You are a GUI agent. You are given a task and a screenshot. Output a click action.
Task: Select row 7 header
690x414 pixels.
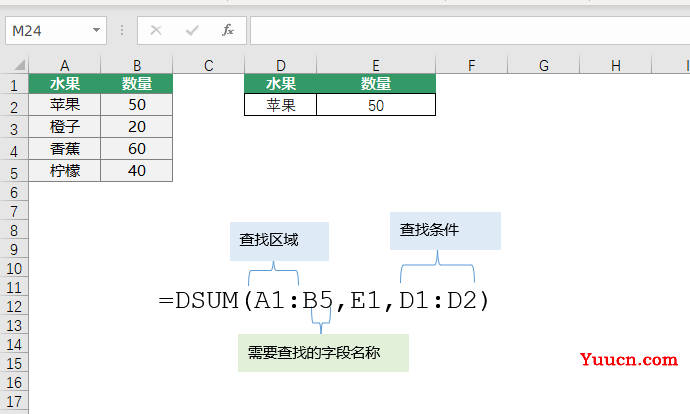(x=14, y=211)
